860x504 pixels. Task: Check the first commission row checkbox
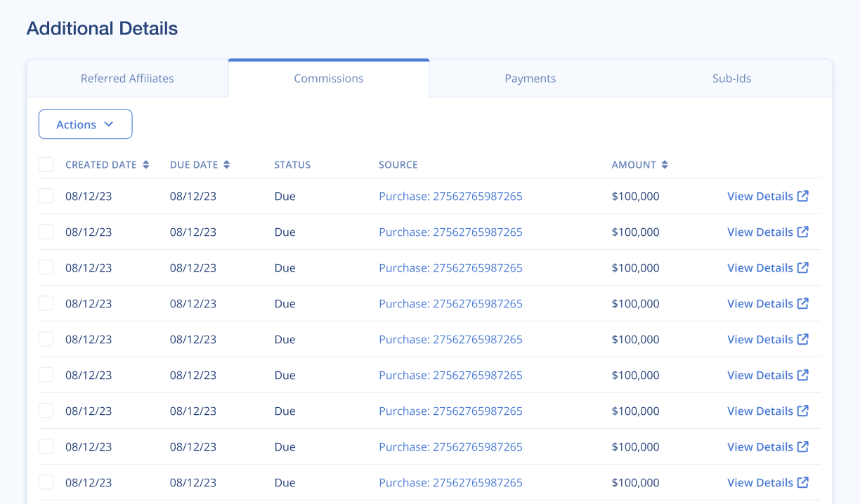(x=46, y=197)
